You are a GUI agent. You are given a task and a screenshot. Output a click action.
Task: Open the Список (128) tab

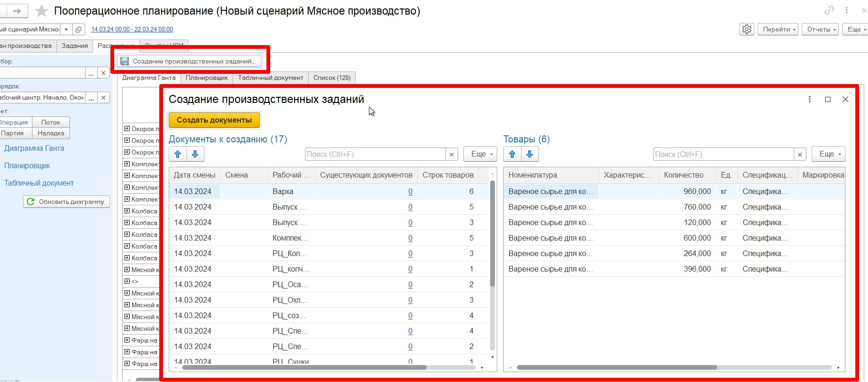332,78
